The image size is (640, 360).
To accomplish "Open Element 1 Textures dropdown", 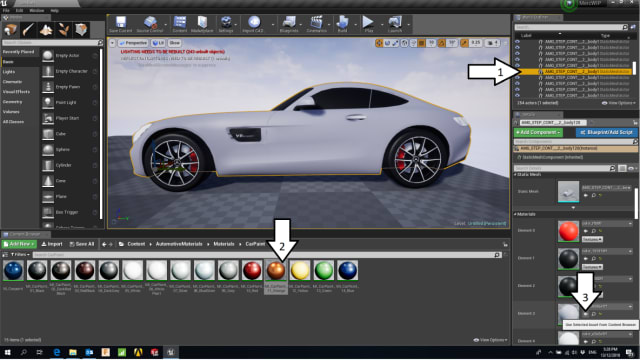I will [x=592, y=267].
